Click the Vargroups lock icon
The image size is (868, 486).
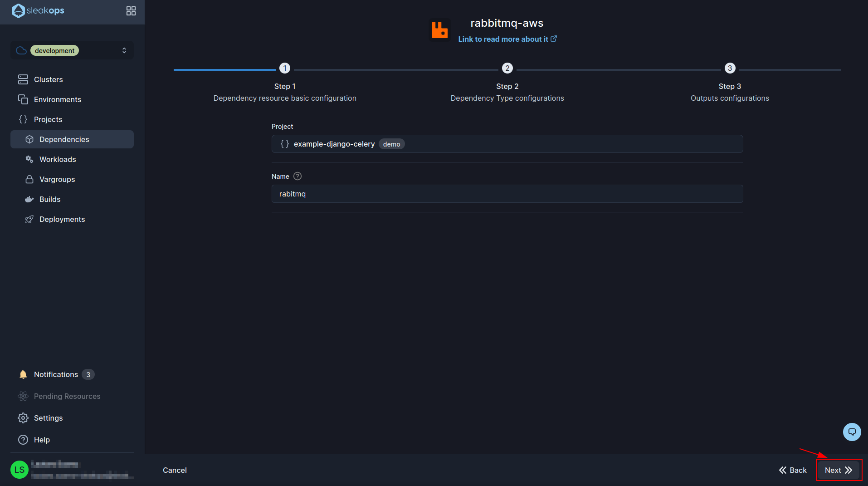pyautogui.click(x=29, y=179)
